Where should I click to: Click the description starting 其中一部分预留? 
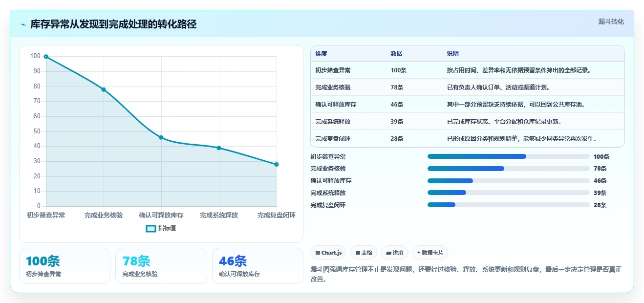pyautogui.click(x=516, y=105)
